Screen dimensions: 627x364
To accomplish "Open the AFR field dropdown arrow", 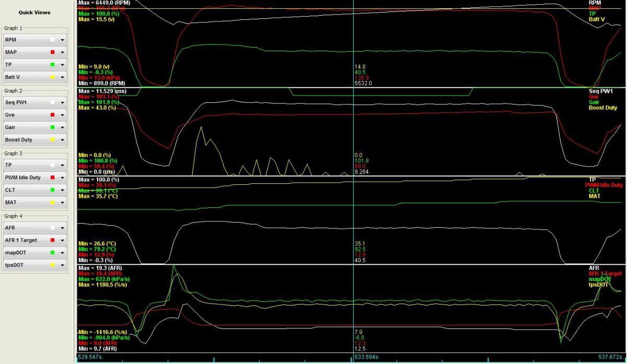I will [x=62, y=228].
